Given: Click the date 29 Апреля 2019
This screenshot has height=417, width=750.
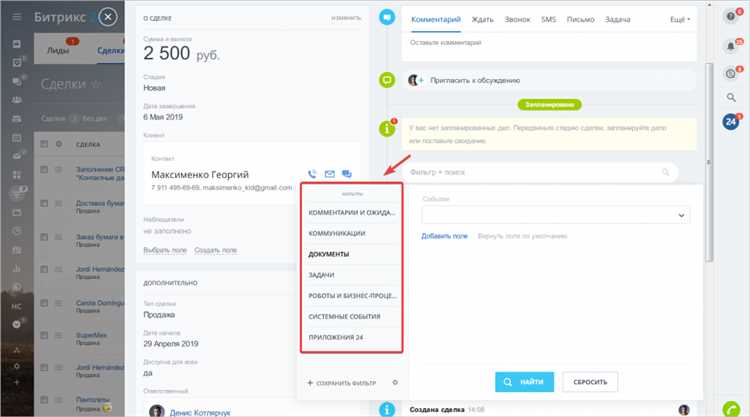Looking at the screenshot, I should coord(170,344).
